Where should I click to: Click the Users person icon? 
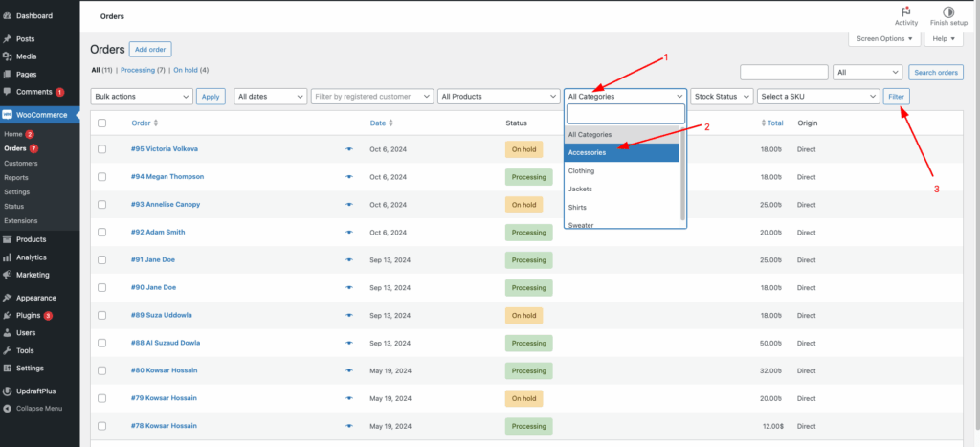coord(8,332)
